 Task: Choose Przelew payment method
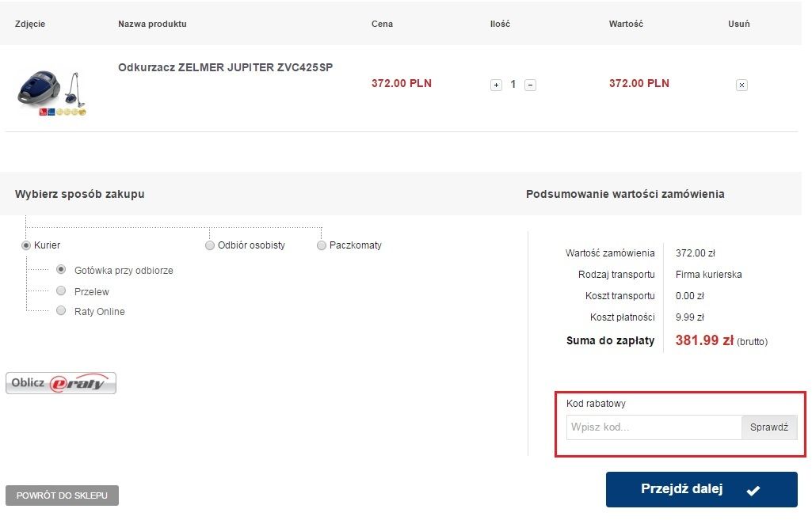[x=61, y=290]
